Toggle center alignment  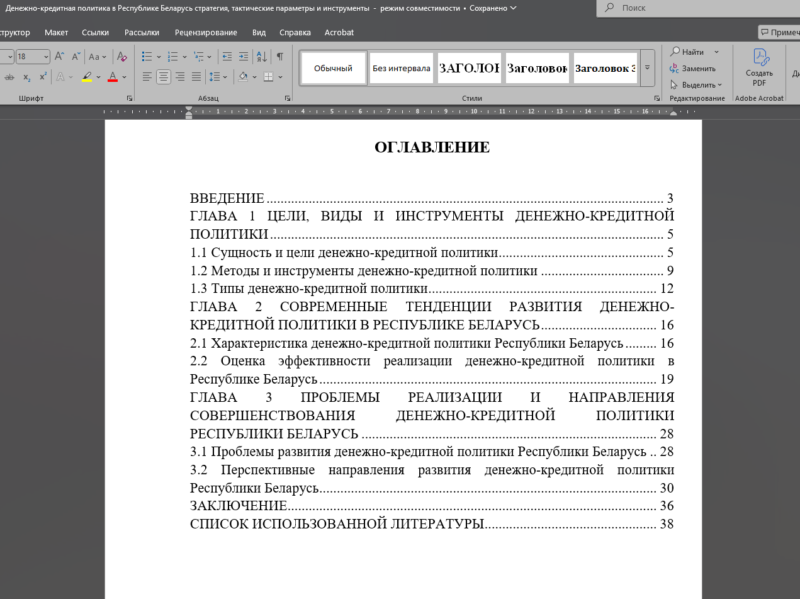163,77
